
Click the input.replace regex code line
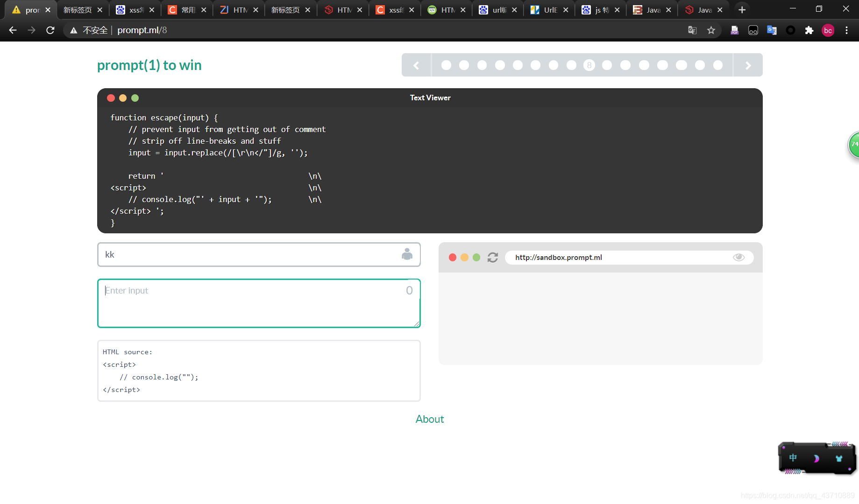(218, 153)
